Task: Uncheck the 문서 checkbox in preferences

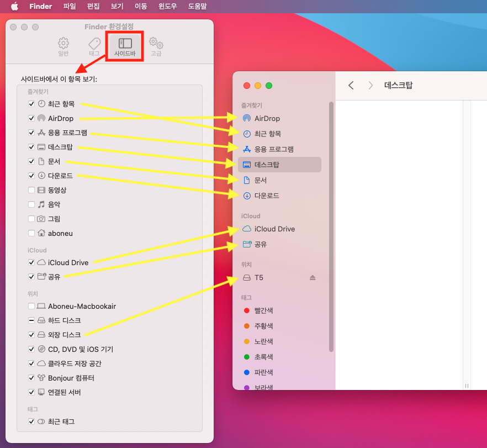Action: point(31,161)
